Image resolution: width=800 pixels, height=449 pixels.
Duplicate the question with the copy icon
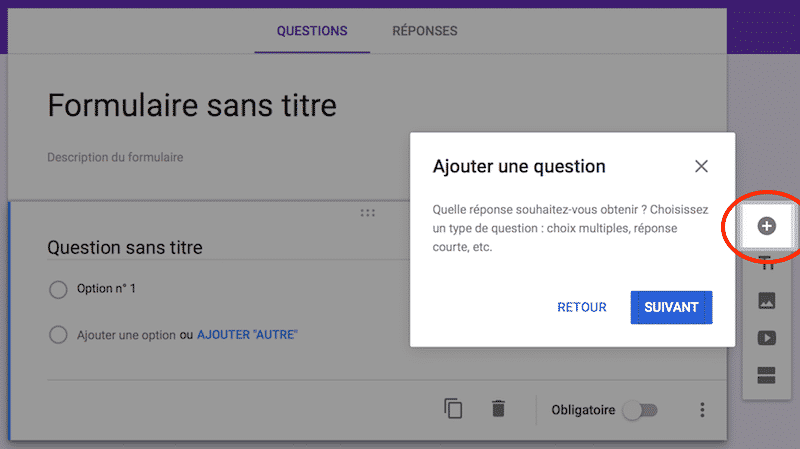click(453, 409)
